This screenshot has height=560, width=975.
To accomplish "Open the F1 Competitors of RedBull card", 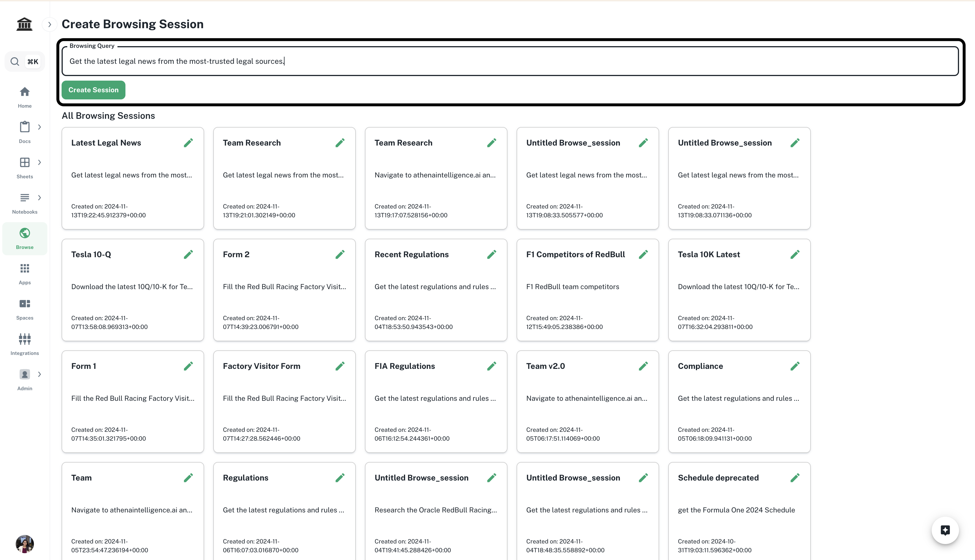I will [588, 290].
